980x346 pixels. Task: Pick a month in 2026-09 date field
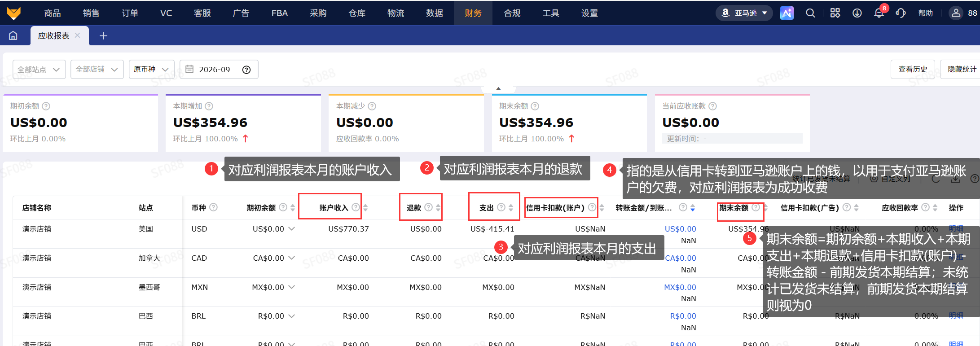(x=219, y=70)
